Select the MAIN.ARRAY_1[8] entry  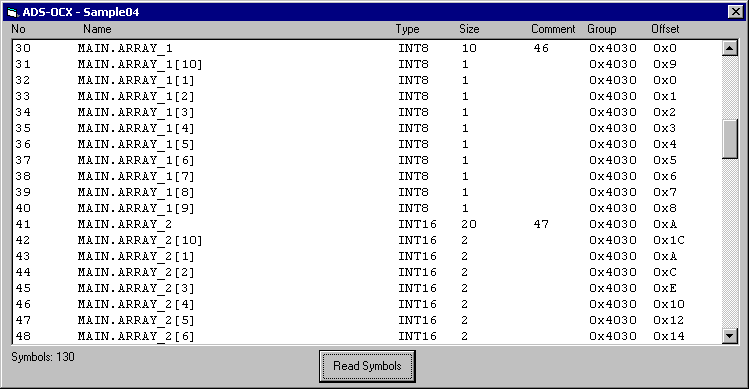136,192
